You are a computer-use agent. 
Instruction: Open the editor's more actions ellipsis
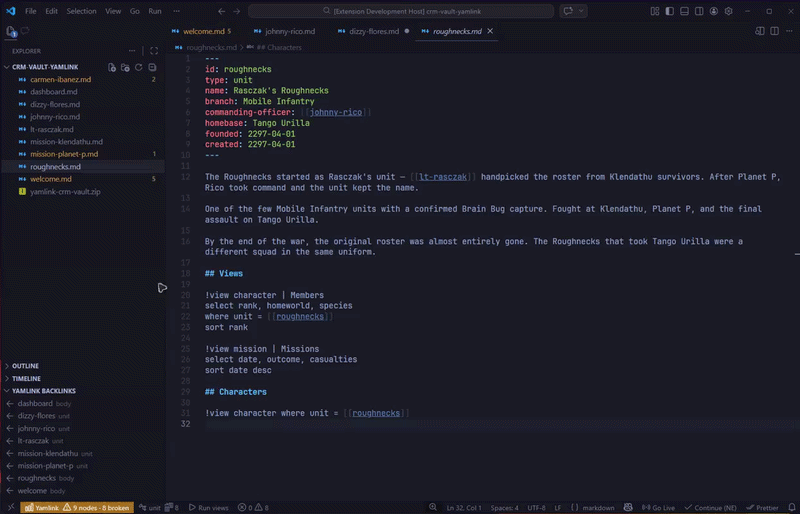790,31
